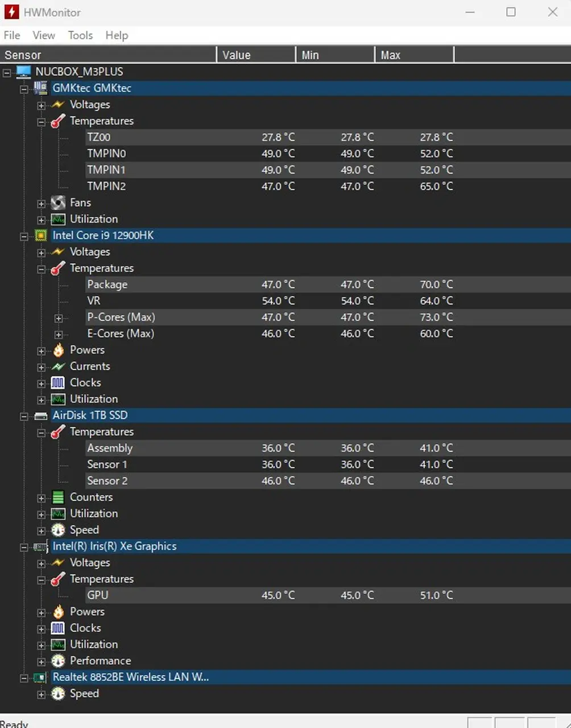Click the Currents icon under Intel Core i9

pyautogui.click(x=58, y=367)
